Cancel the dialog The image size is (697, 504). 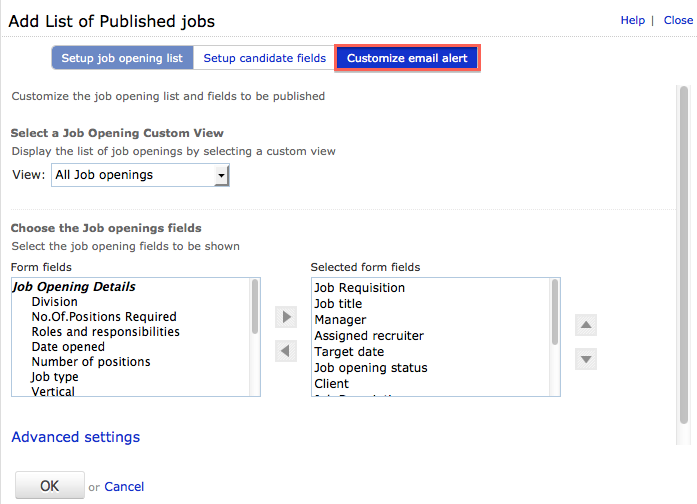click(124, 487)
